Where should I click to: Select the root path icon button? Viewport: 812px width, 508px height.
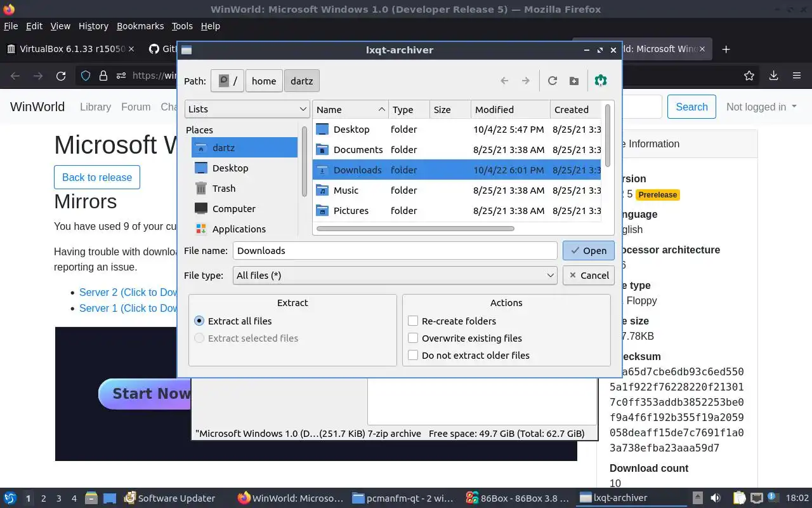point(227,81)
